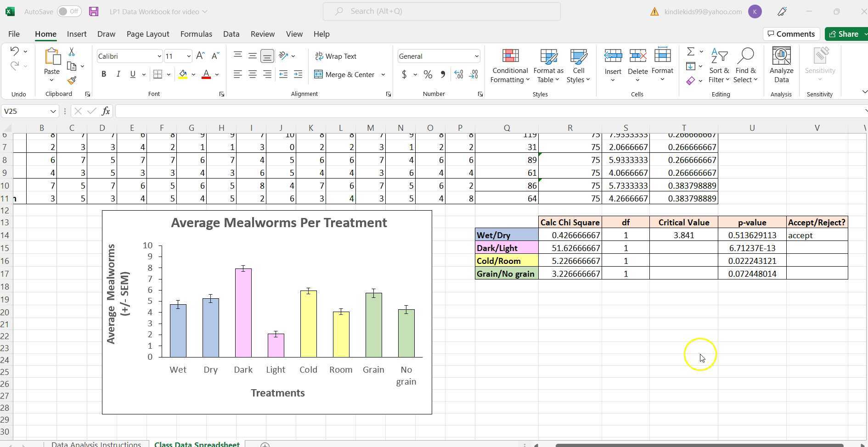Click the Format Painter brush icon
The width and height of the screenshot is (868, 447).
pos(72,81)
